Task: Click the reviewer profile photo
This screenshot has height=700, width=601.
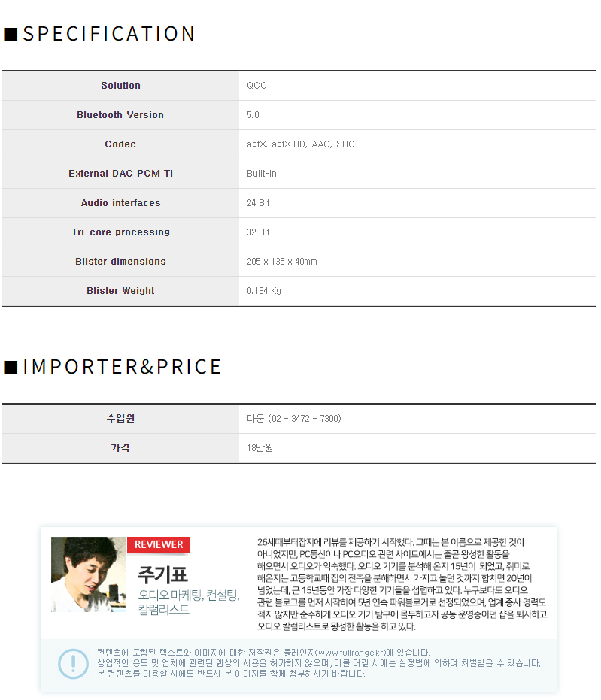Action: (89, 574)
